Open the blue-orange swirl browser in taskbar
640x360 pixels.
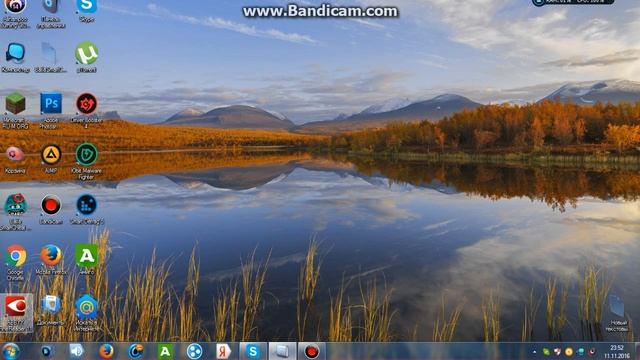tap(136, 351)
